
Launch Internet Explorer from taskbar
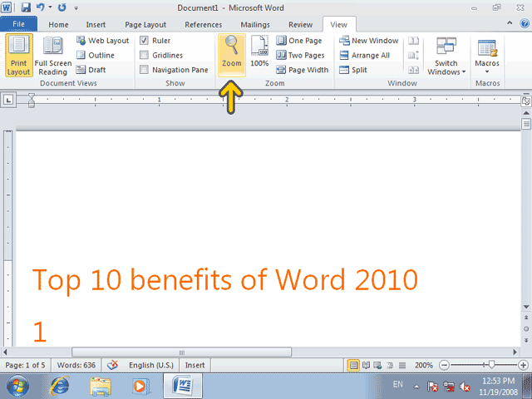pos(60,386)
